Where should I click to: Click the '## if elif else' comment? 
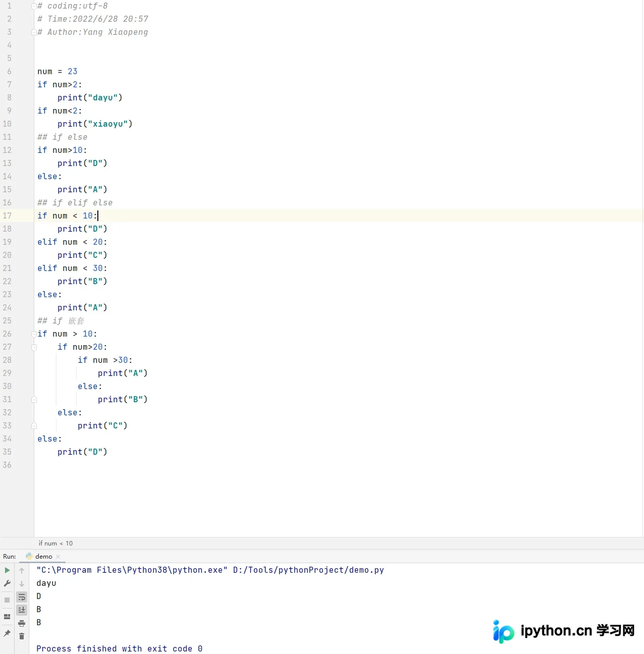[75, 203]
